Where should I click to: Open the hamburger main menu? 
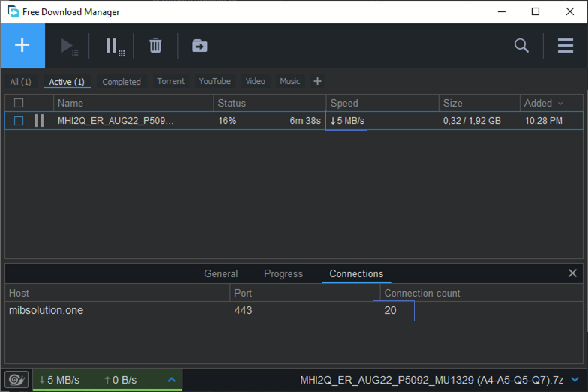tap(565, 45)
